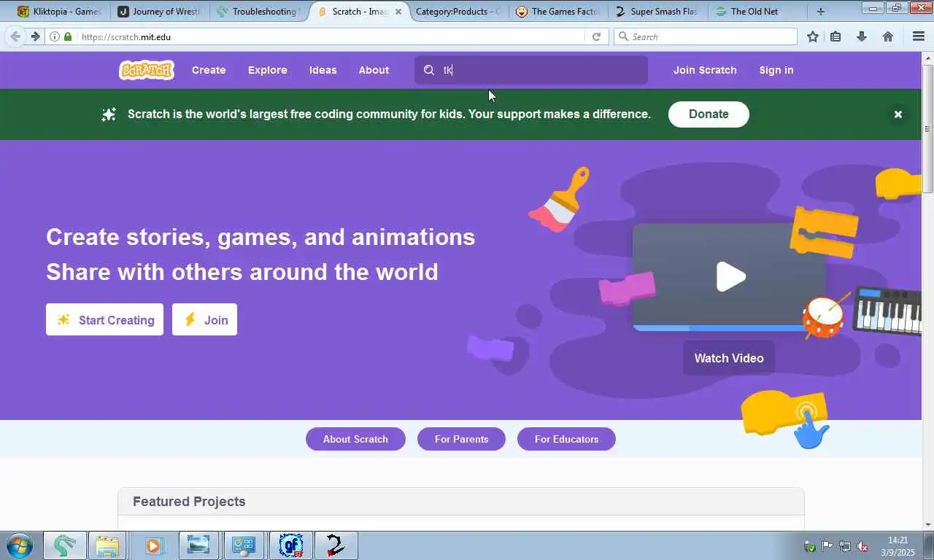The width and height of the screenshot is (934, 560).
Task: Play the intro video with the play button
Action: (730, 276)
